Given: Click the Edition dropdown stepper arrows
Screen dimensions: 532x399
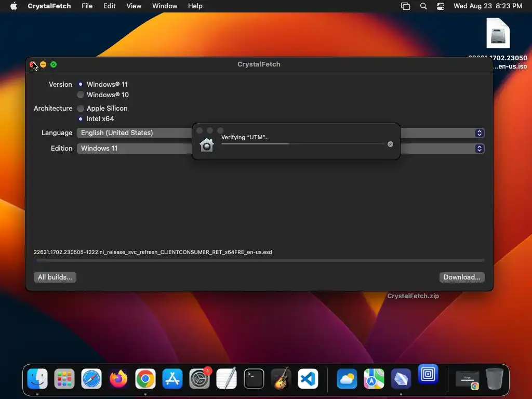Looking at the screenshot, I should 479,148.
